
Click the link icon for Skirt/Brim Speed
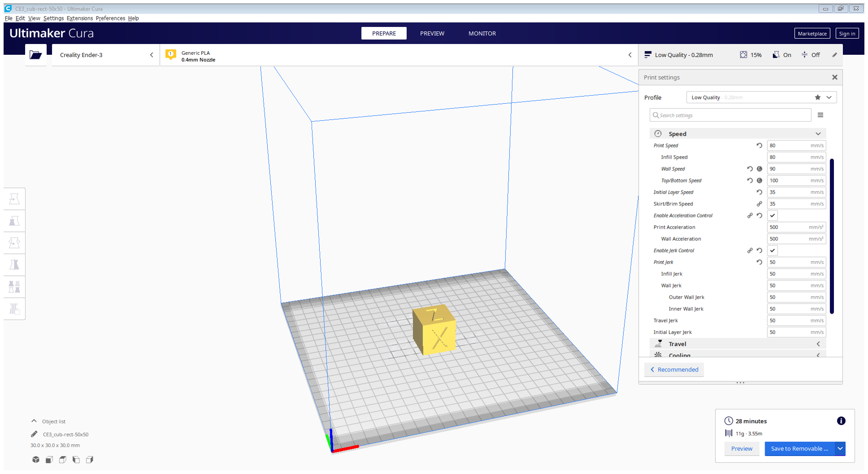(759, 204)
